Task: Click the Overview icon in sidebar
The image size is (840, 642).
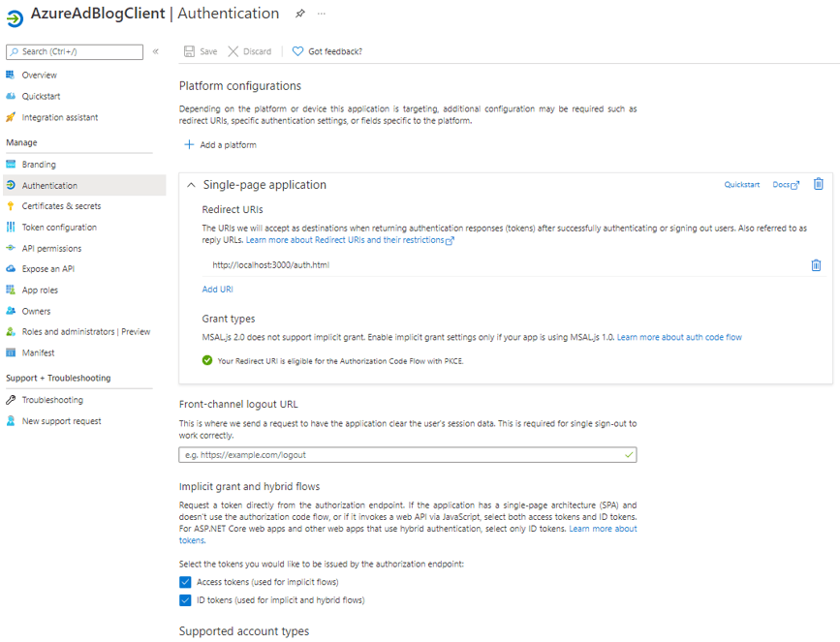Action: [11, 75]
